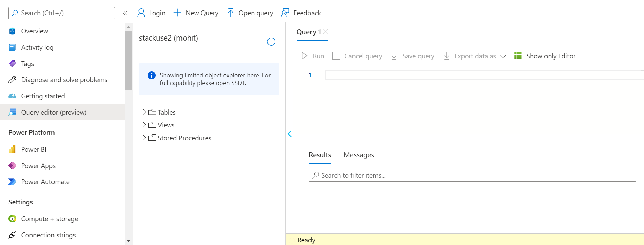Click the sidebar scroll up arrow
Screen dimensions: 644x245
pyautogui.click(x=129, y=27)
